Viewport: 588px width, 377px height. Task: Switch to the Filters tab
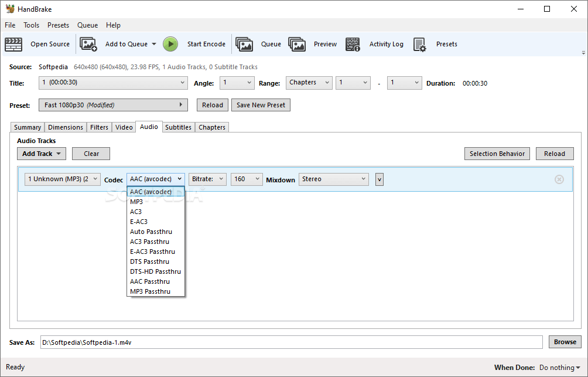coord(99,127)
